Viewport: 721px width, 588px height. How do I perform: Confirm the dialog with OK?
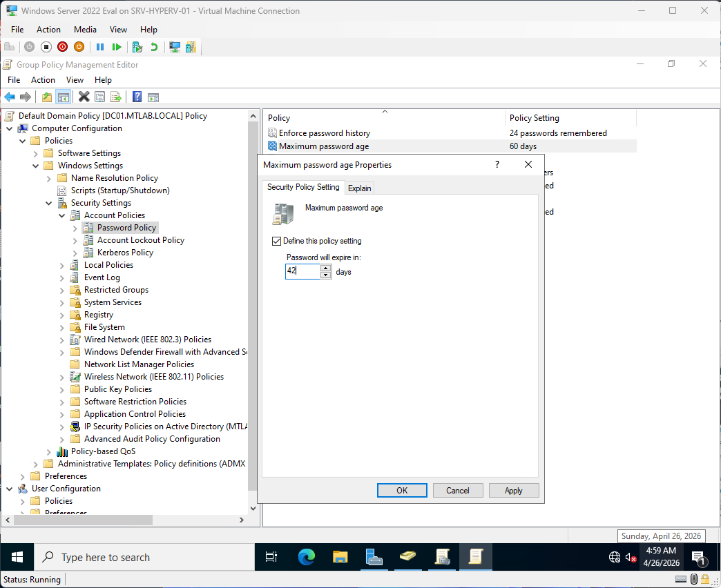pos(402,490)
